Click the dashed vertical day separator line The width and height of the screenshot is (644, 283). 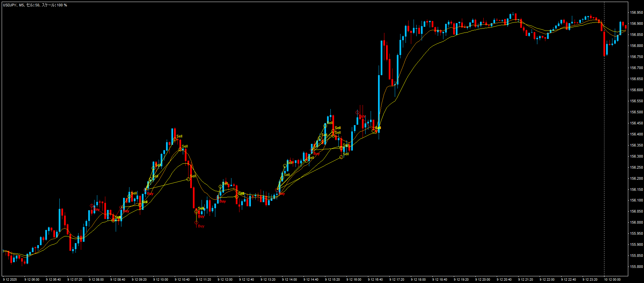(604, 134)
